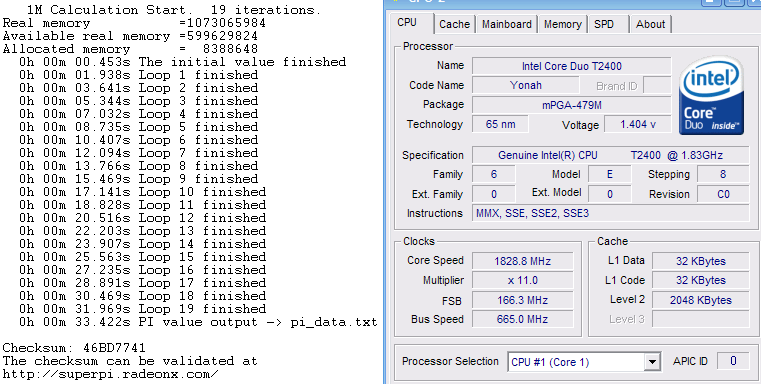Click the CPU #1 (Core 1) combo box
Viewport: 761px width, 384px height.
(584, 362)
